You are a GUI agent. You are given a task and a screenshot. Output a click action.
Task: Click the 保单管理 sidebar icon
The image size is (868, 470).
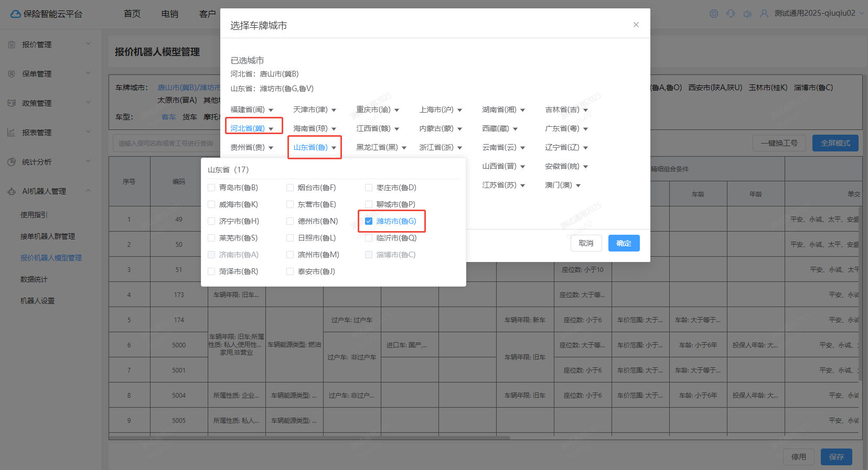[x=12, y=74]
